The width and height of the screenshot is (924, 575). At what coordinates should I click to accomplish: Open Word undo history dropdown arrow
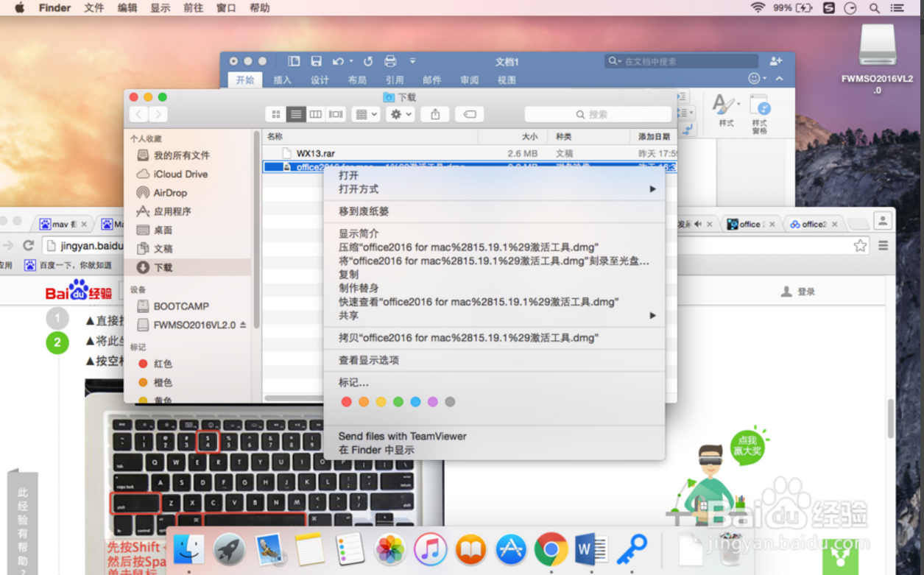click(351, 61)
